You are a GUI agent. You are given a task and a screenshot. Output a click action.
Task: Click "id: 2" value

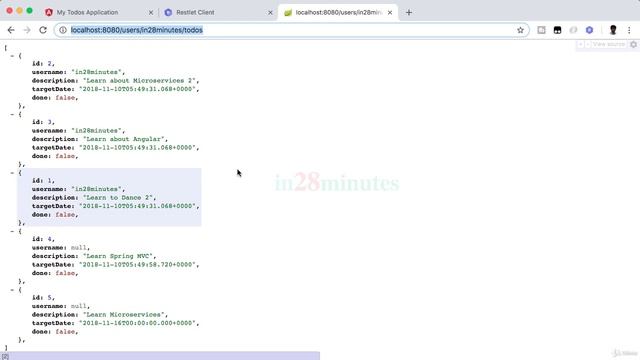pyautogui.click(x=50, y=64)
